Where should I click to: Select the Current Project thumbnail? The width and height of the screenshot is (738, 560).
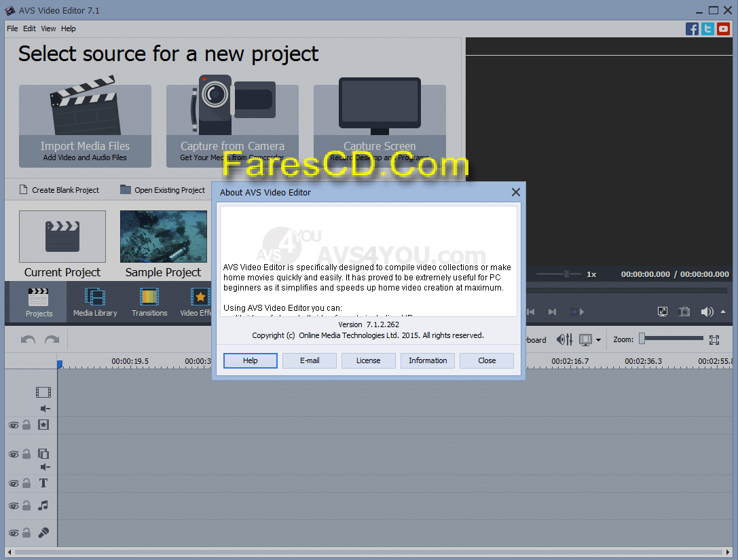[62, 236]
